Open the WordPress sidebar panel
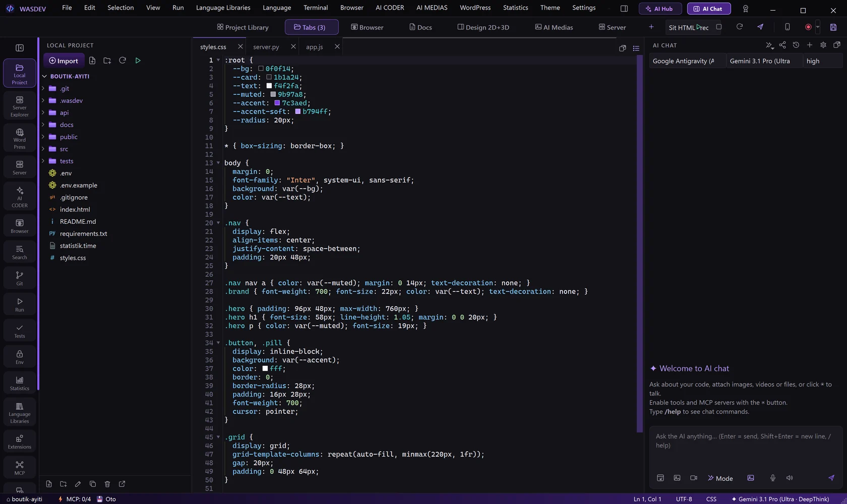This screenshot has width=847, height=504. coord(20,138)
